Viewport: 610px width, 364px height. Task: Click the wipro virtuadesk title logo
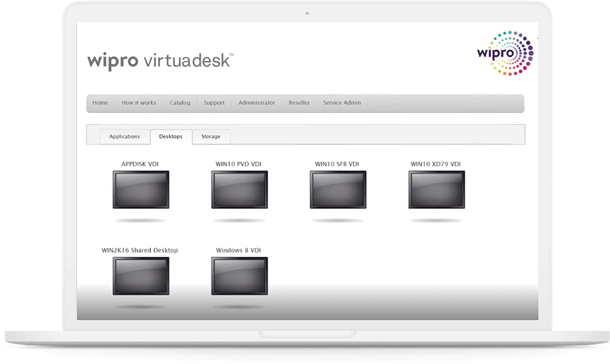[160, 60]
